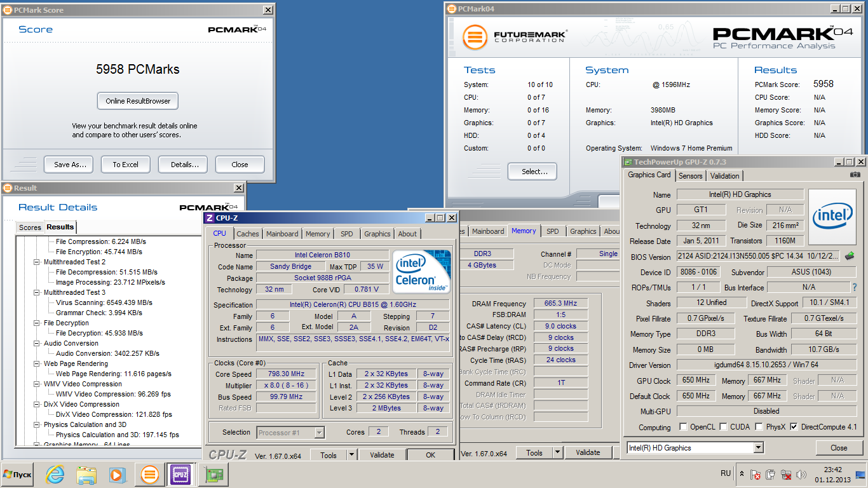Enable the PhysX checkbox

(759, 427)
